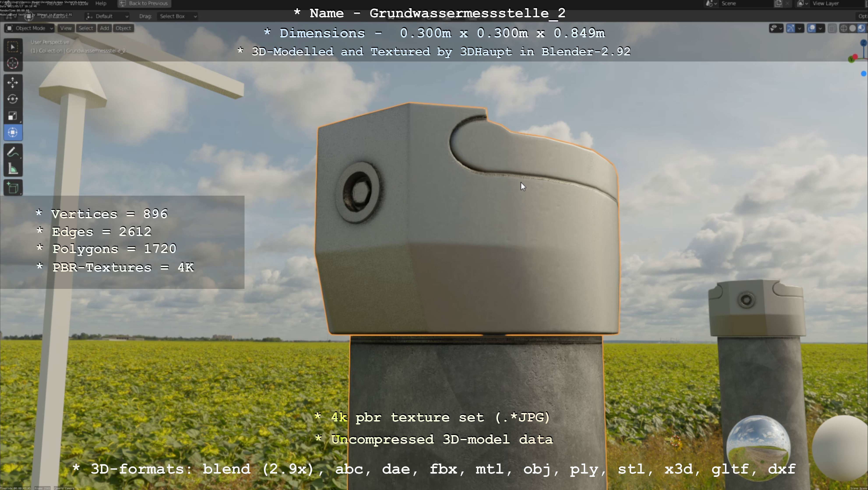Select the Move tool
The height and width of the screenshot is (490, 868).
(13, 83)
